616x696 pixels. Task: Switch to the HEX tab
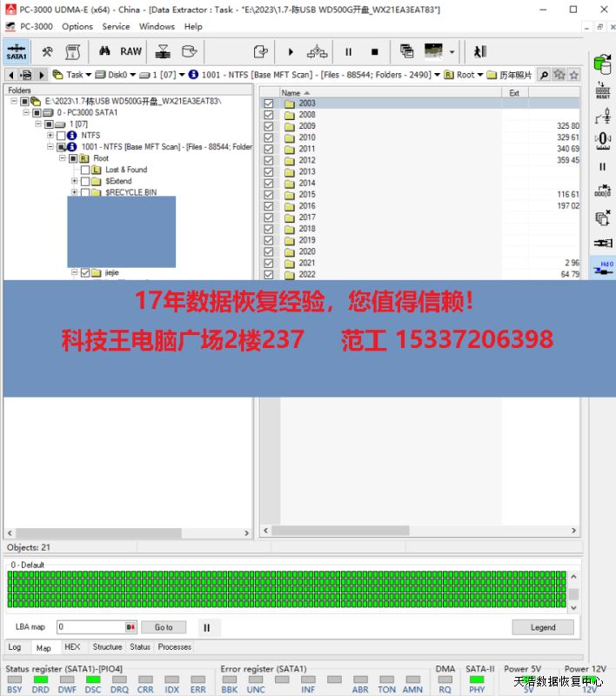tap(72, 647)
